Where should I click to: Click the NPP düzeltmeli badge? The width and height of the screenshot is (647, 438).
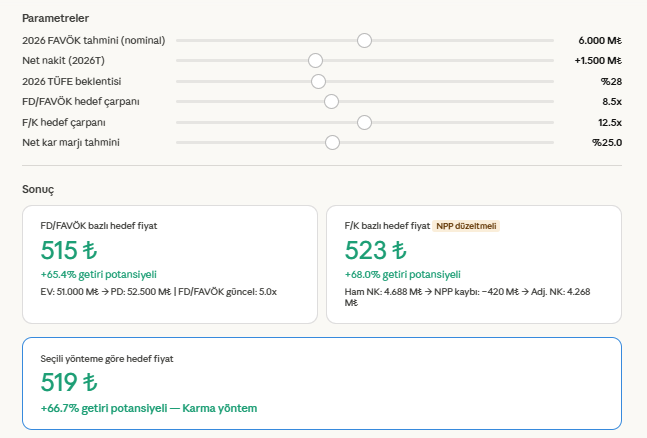coord(466,226)
